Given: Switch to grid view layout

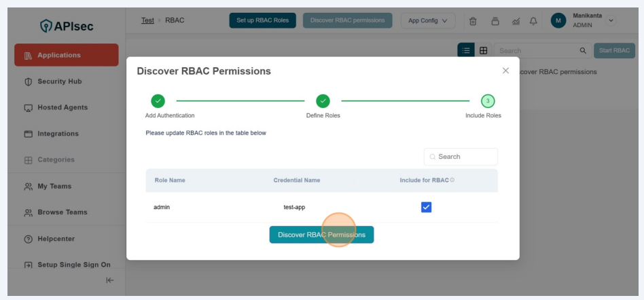Looking at the screenshot, I should (484, 50).
